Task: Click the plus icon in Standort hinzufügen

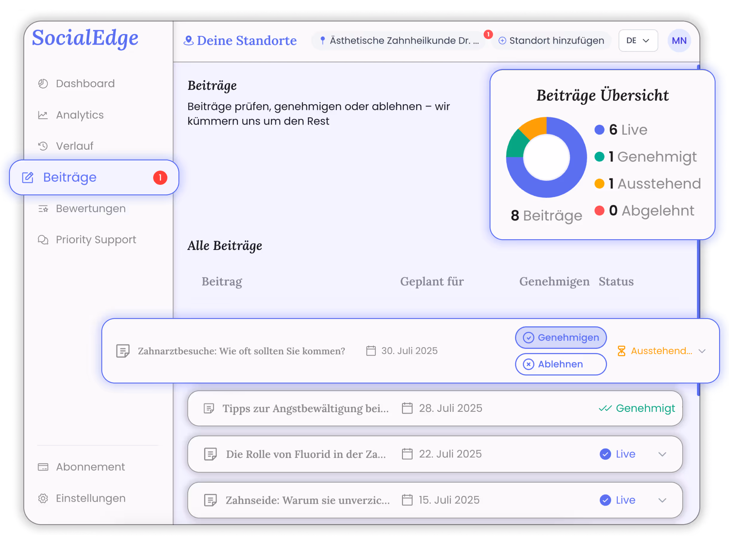Action: coord(502,41)
